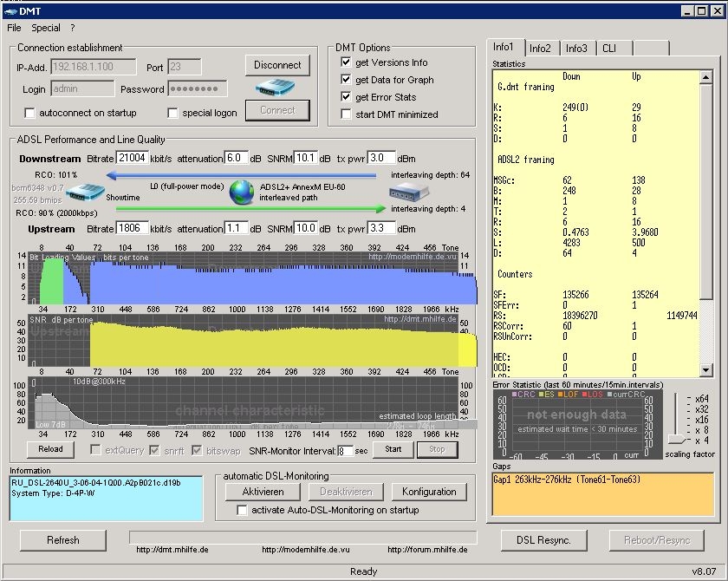
Task: Click the Port input field
Action: pyautogui.click(x=185, y=67)
